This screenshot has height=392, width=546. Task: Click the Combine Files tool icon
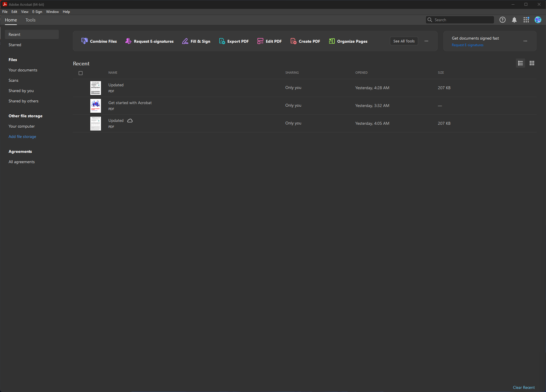tap(84, 41)
